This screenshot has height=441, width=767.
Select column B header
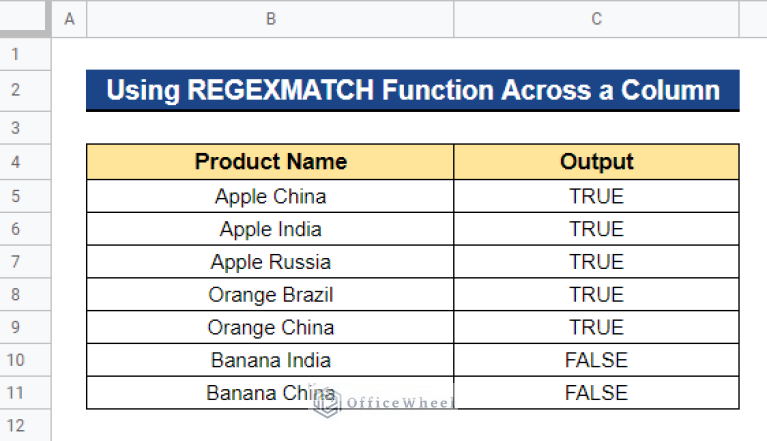(270, 19)
